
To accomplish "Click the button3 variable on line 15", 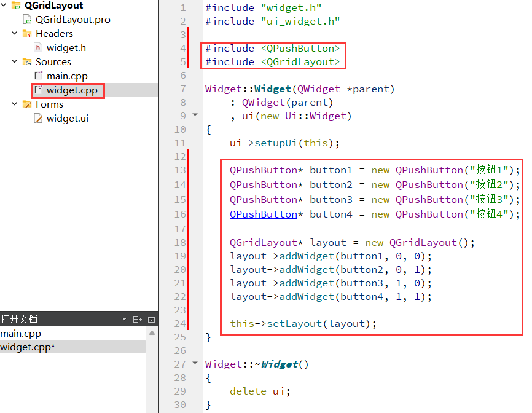I will click(331, 199).
